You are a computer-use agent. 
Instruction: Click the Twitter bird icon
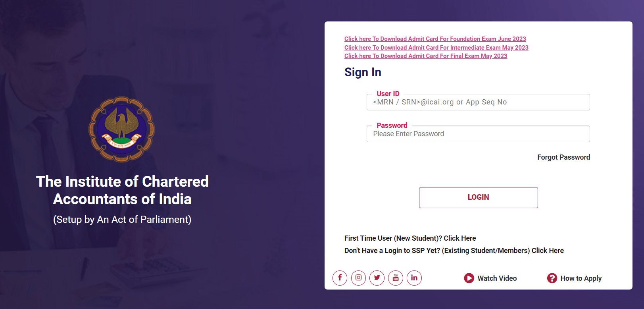pyautogui.click(x=377, y=278)
